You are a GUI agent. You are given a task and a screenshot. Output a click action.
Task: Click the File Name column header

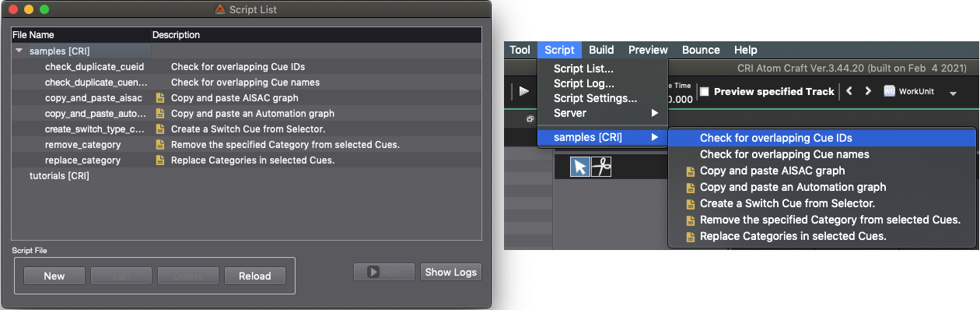81,35
